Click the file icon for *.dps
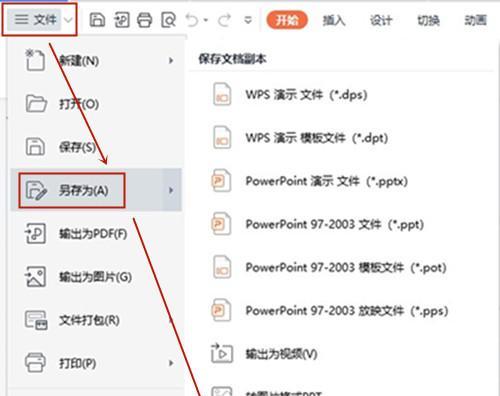Viewport: 500px width, 396px height. pos(222,94)
